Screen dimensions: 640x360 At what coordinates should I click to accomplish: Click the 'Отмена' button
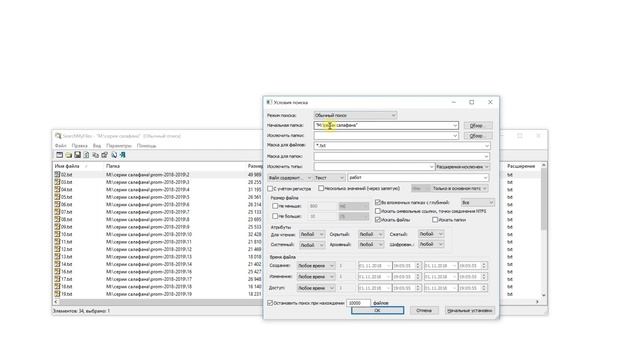tap(424, 311)
